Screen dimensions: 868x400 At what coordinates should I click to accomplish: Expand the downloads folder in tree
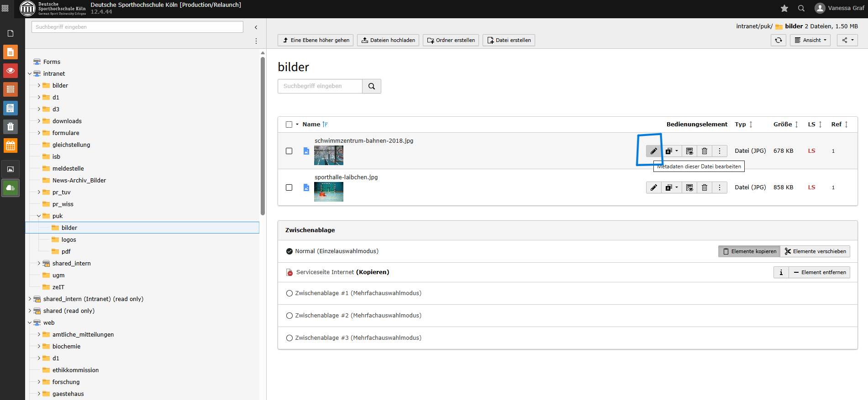click(x=39, y=121)
